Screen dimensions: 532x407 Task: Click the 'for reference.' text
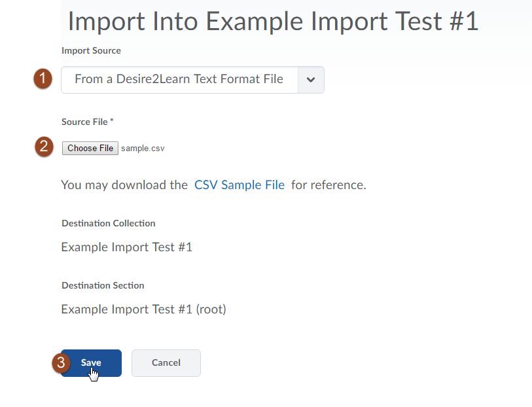[x=328, y=185]
